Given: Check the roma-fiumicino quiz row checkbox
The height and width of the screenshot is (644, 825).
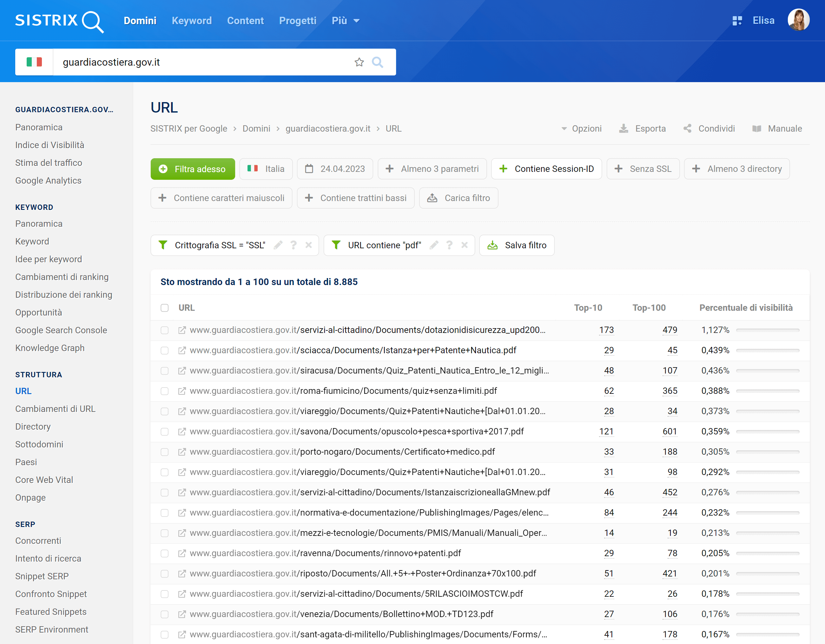Looking at the screenshot, I should pyautogui.click(x=164, y=392).
